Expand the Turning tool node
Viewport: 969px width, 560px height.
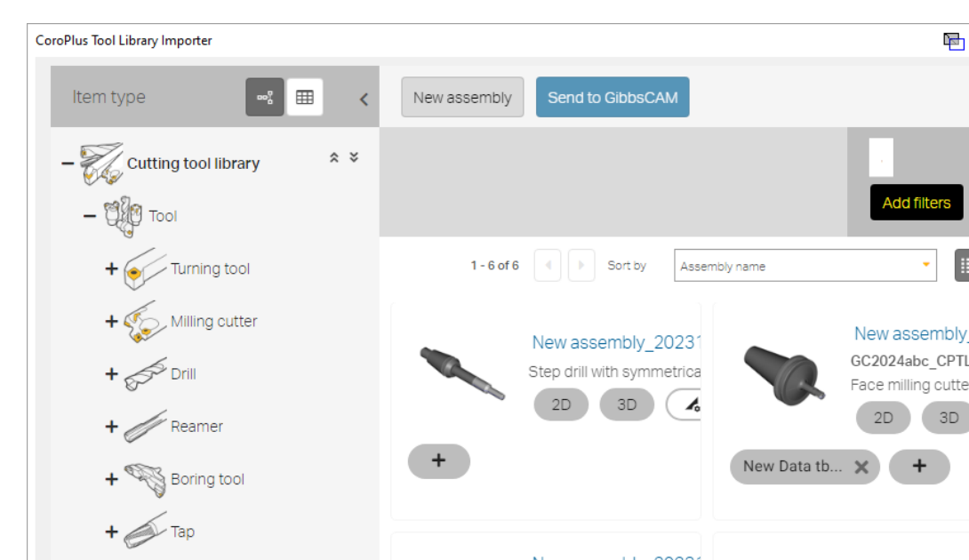pyautogui.click(x=111, y=268)
